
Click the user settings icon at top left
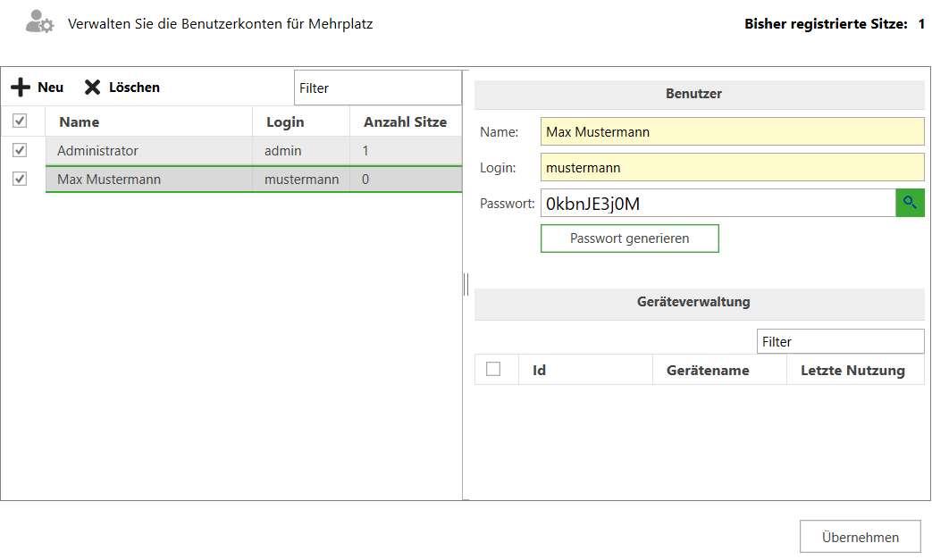pos(39,22)
